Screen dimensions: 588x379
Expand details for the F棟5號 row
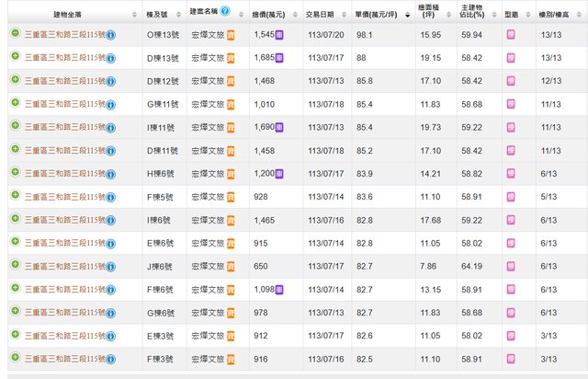(x=16, y=195)
